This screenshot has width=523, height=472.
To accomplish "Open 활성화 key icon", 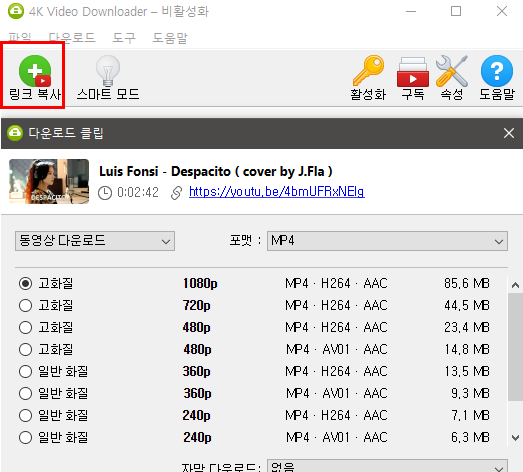I will (368, 71).
